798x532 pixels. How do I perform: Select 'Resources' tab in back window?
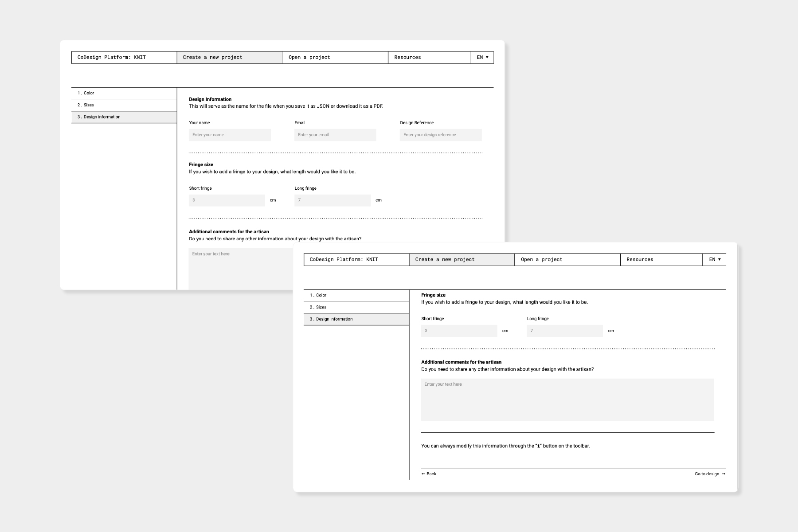[429, 58]
